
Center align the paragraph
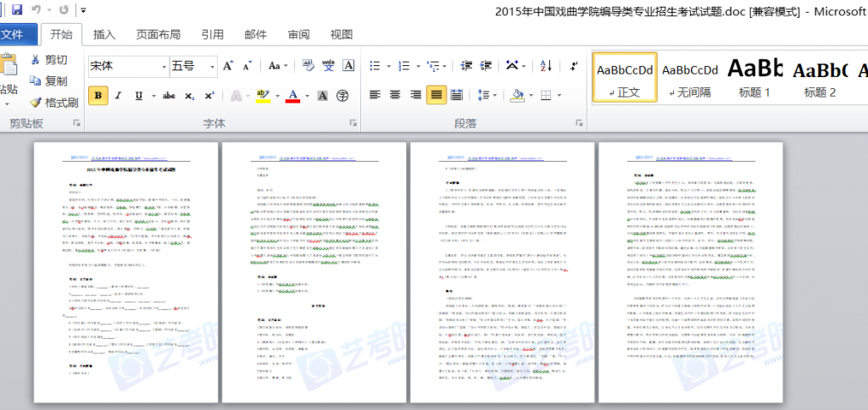394,95
